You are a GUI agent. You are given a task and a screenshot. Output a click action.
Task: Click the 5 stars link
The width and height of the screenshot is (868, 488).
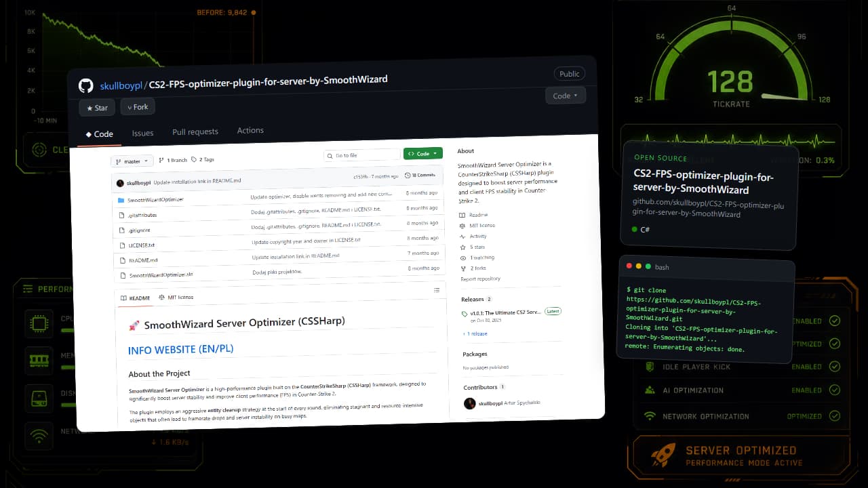tap(477, 247)
